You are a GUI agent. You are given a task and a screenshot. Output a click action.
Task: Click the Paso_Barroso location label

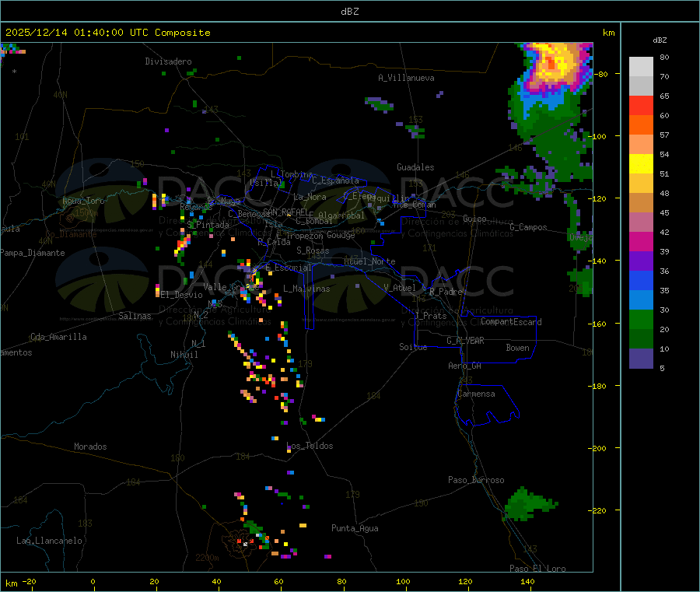coord(476,480)
